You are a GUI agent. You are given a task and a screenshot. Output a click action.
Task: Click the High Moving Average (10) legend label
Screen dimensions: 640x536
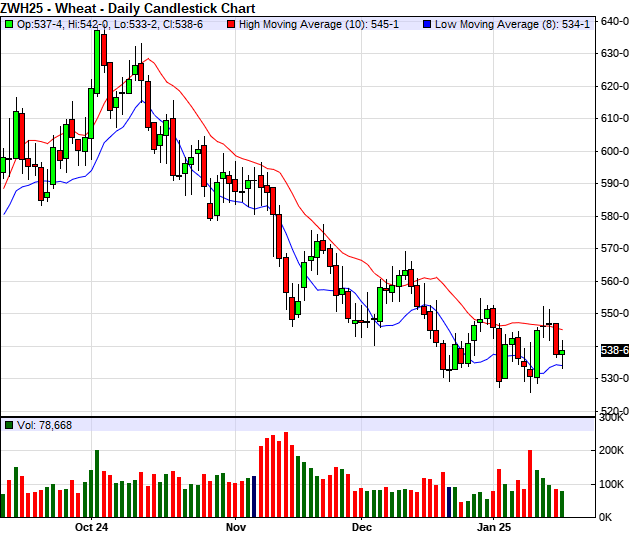312,23
